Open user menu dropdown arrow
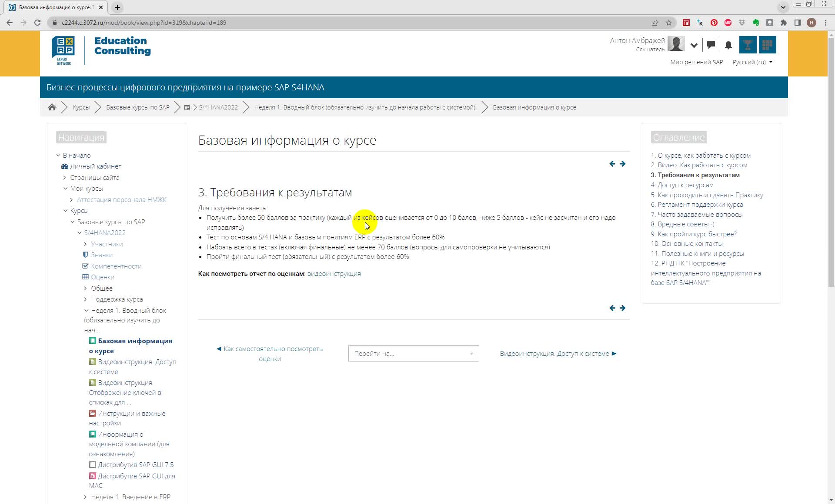The image size is (835, 504). pos(694,45)
